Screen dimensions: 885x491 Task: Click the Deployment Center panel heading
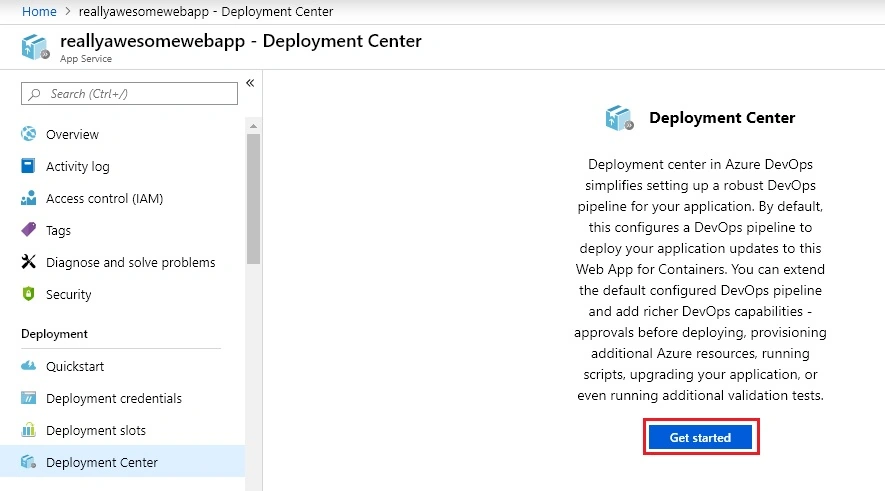point(722,117)
